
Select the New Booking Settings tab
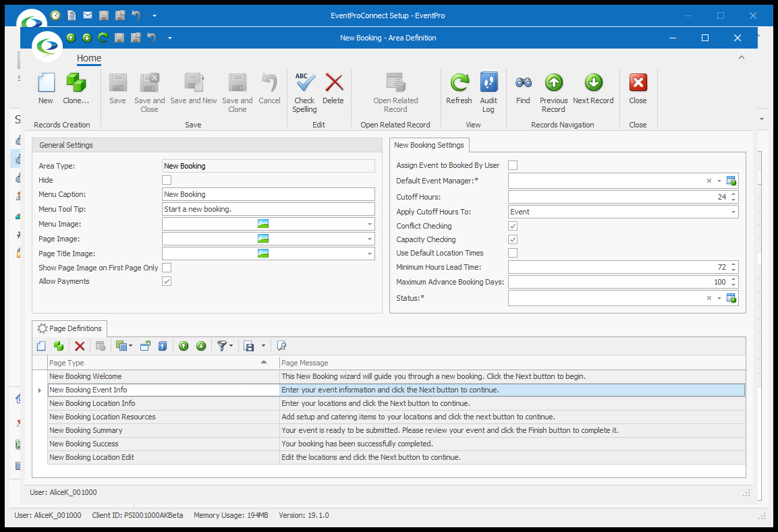429,145
